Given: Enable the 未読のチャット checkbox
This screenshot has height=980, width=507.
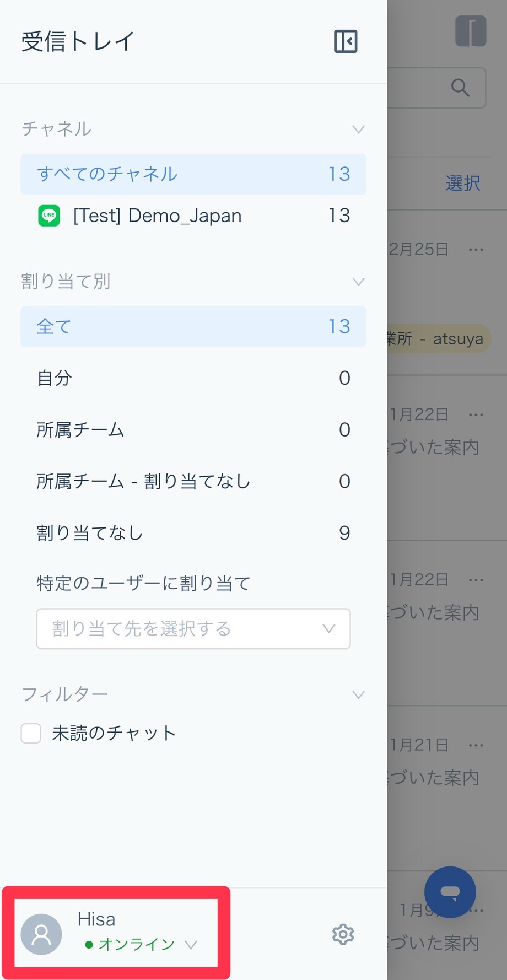Looking at the screenshot, I should click(x=31, y=734).
